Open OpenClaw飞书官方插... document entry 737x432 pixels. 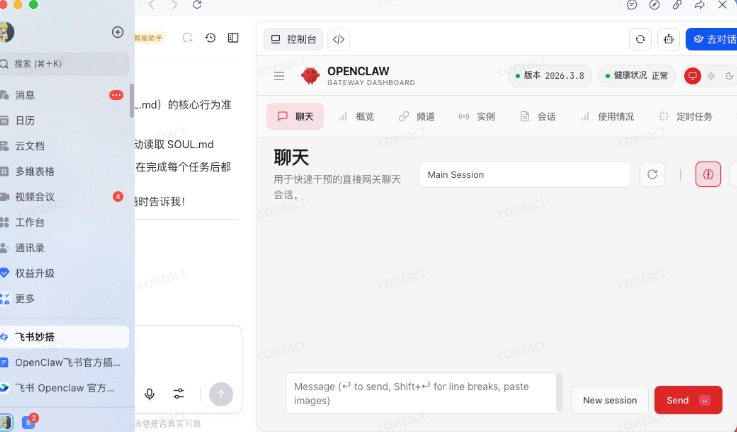tap(64, 362)
